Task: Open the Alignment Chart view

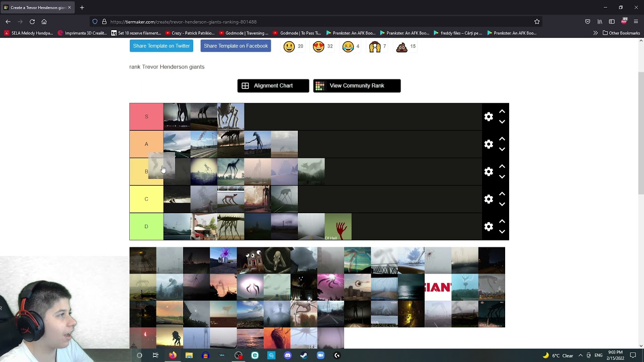Action: click(x=273, y=86)
